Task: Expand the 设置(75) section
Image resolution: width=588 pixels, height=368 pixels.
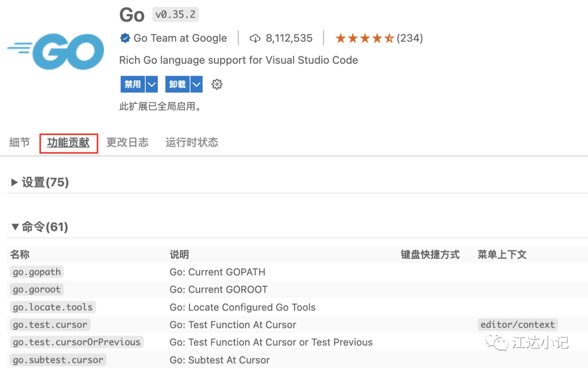Action: coord(40,182)
